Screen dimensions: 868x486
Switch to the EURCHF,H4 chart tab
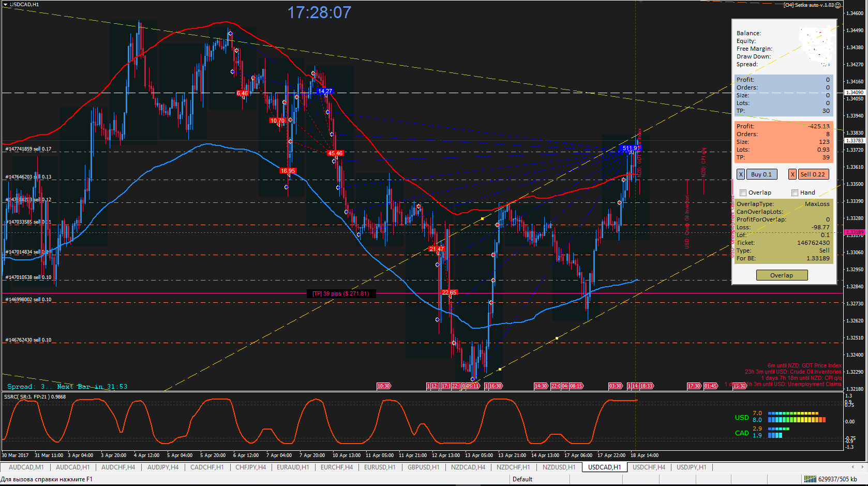(x=337, y=467)
